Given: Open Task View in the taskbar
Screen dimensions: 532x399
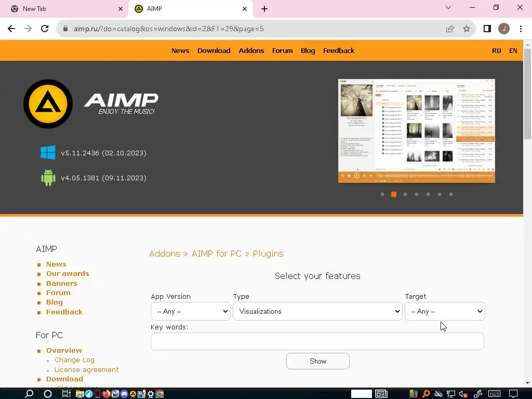Looking at the screenshot, I should (66, 394).
